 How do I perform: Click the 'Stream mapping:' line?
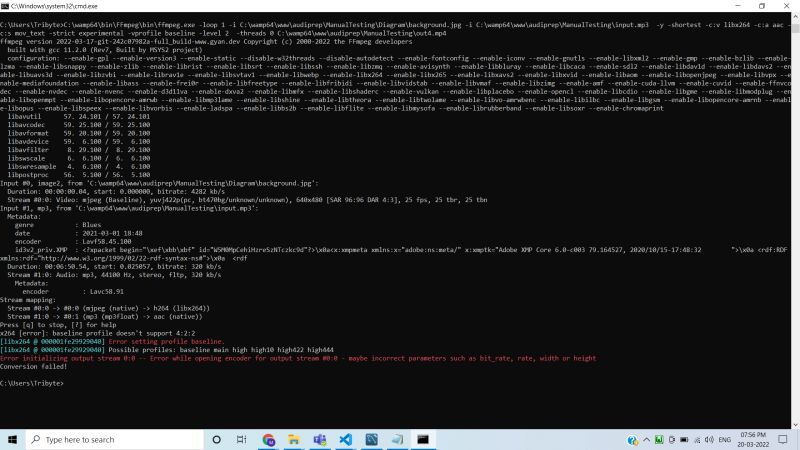(x=28, y=299)
